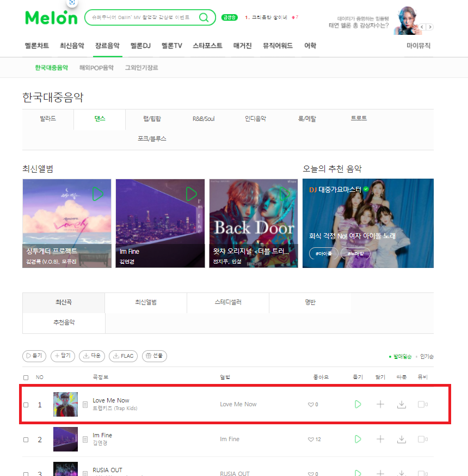Screen dimensions: 468x476
Task: Download the Love Me Now song
Action: (402, 404)
